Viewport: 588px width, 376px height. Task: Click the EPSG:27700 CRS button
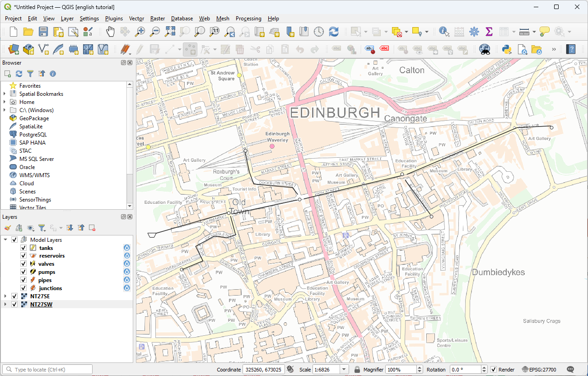click(539, 370)
